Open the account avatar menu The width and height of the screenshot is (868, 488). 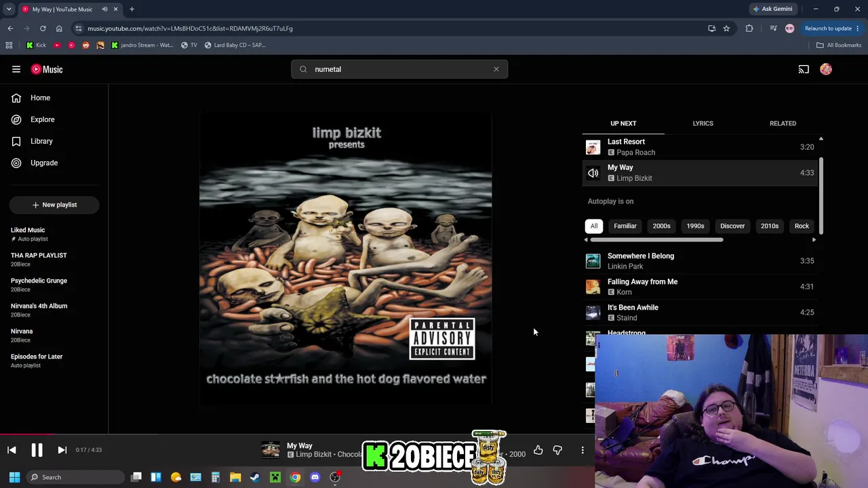point(826,69)
